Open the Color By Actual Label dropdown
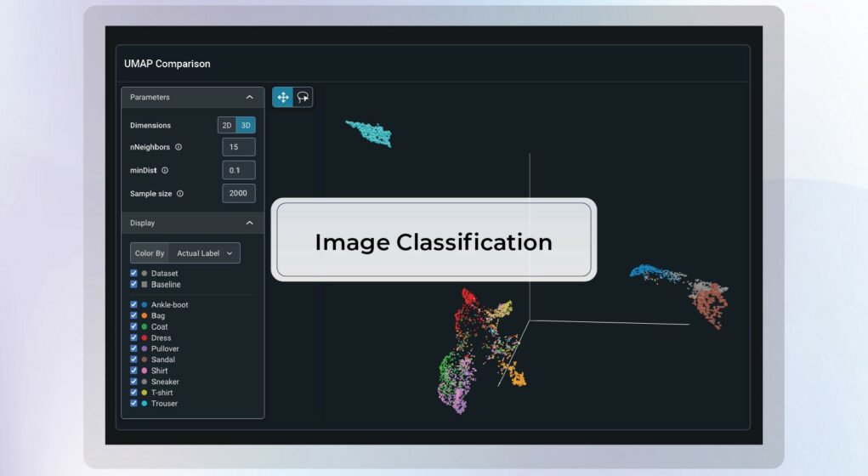The height and width of the screenshot is (476, 868). (x=204, y=253)
